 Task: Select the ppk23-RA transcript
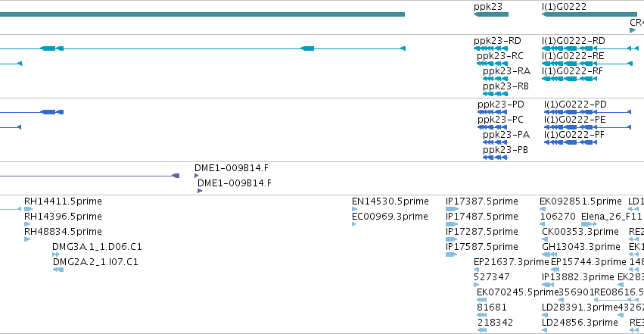[496, 79]
